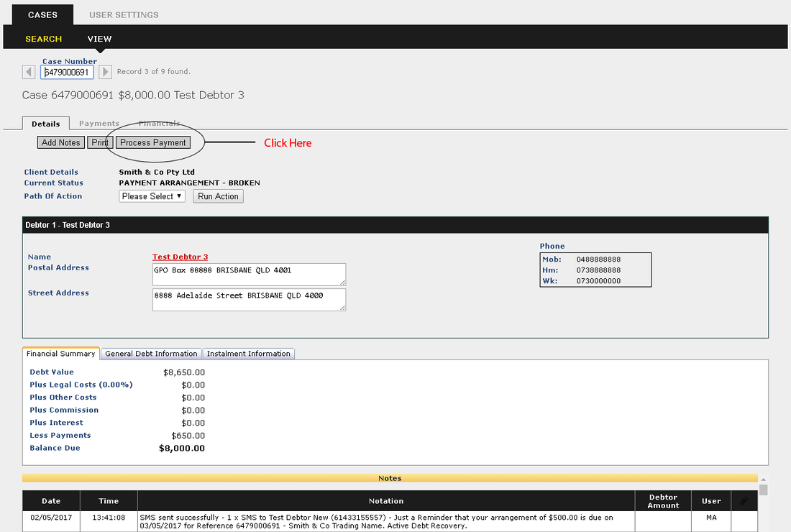This screenshot has height=532, width=791.
Task: Click the Street Address text box
Action: coord(250,300)
